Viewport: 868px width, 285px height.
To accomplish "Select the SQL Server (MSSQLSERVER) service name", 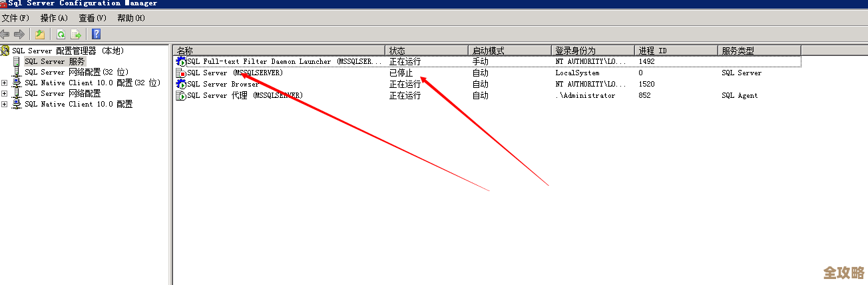I will click(235, 73).
